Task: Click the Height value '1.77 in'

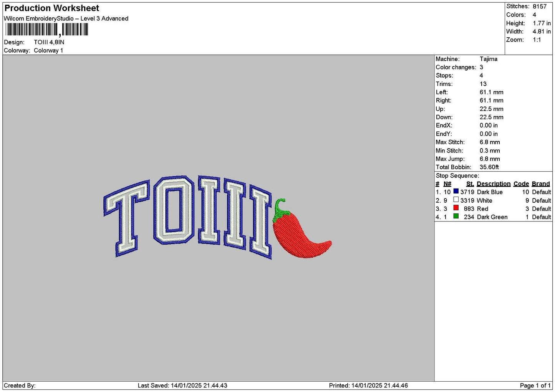Action: (x=542, y=23)
